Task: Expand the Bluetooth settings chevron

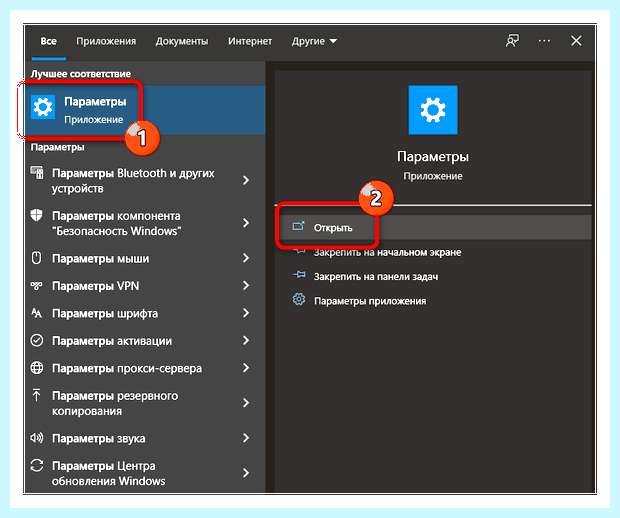Action: click(x=246, y=180)
